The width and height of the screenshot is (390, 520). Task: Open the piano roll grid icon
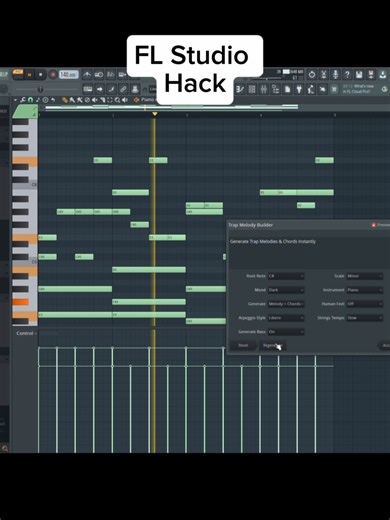click(252, 89)
